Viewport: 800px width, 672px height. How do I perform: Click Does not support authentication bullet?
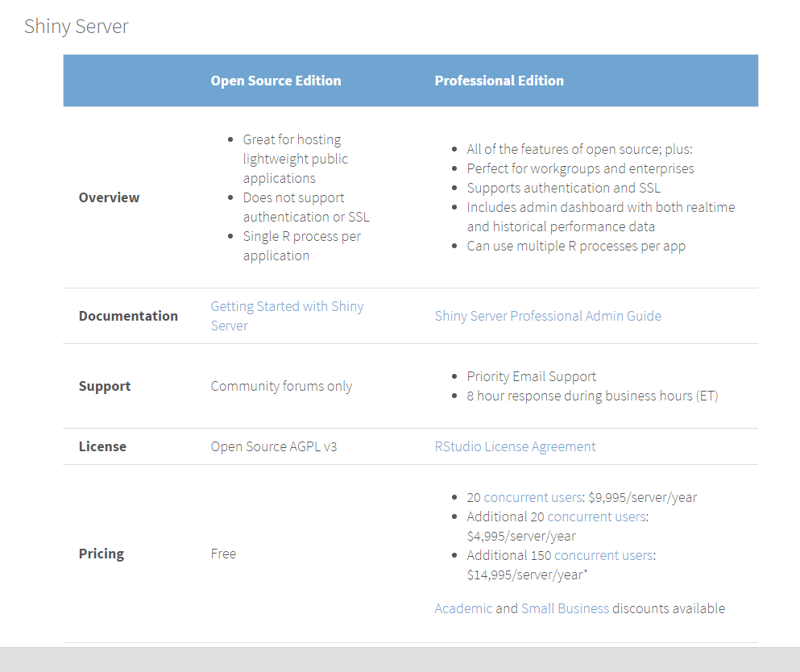(x=306, y=207)
